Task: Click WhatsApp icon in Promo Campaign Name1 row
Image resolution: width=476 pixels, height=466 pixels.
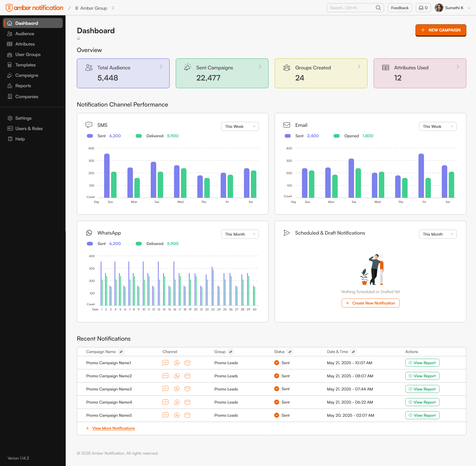Action: [x=177, y=363]
